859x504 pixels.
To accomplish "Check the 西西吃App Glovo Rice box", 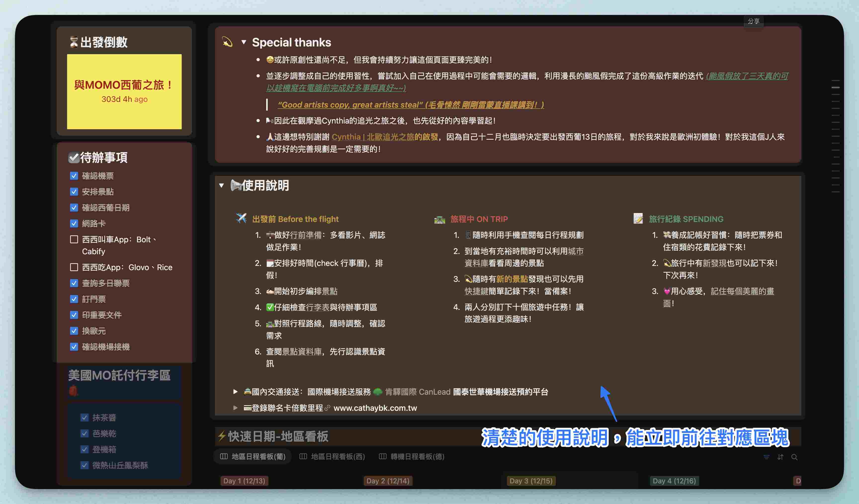I will pos(74,267).
